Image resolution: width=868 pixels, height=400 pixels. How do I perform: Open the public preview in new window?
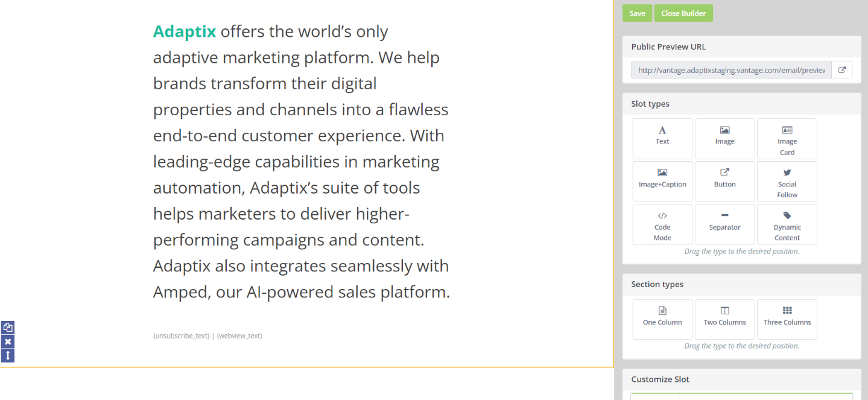click(841, 69)
